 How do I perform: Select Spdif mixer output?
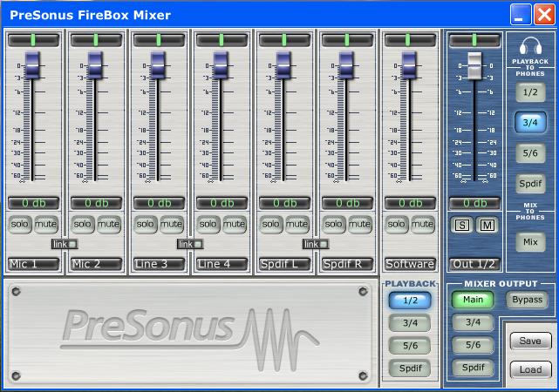click(473, 368)
